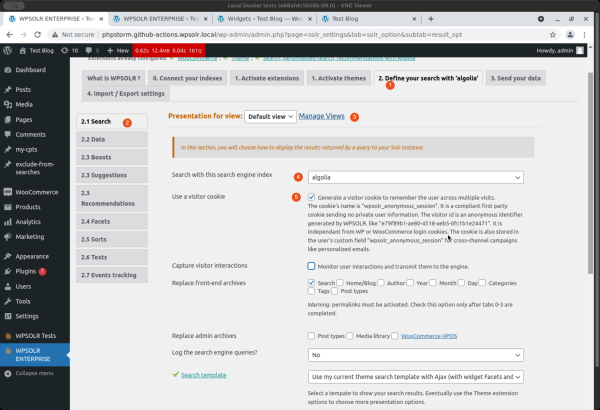Click the browser back arrow

tap(10, 32)
